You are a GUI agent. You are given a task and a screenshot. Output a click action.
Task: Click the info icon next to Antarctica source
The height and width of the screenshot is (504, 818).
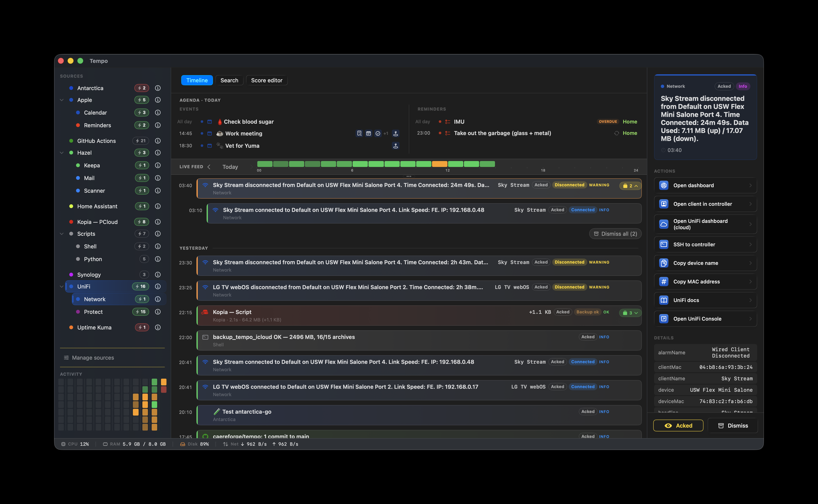pos(158,88)
